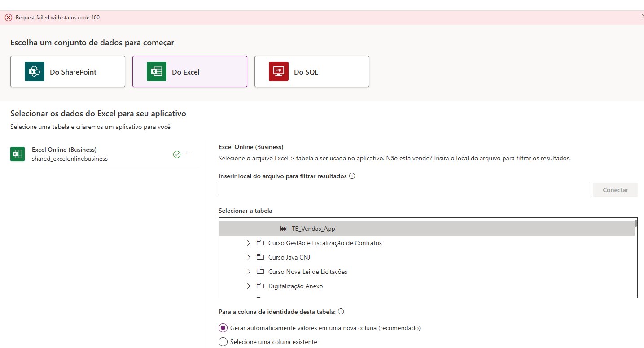The width and height of the screenshot is (644, 348).
Task: Select Gerar automaticamente valores radio option
Action: coord(223,328)
